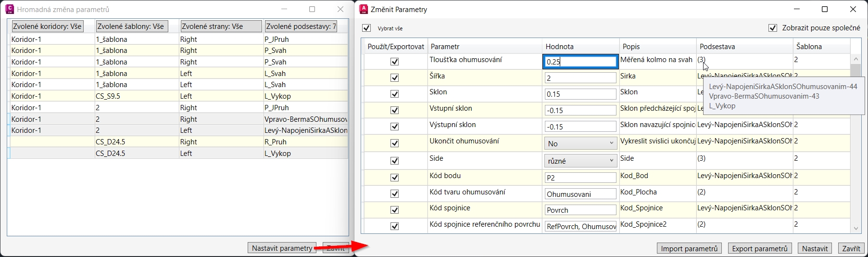868x257 pixels.
Task: Maximize the Změnit Parametry window
Action: [825, 9]
